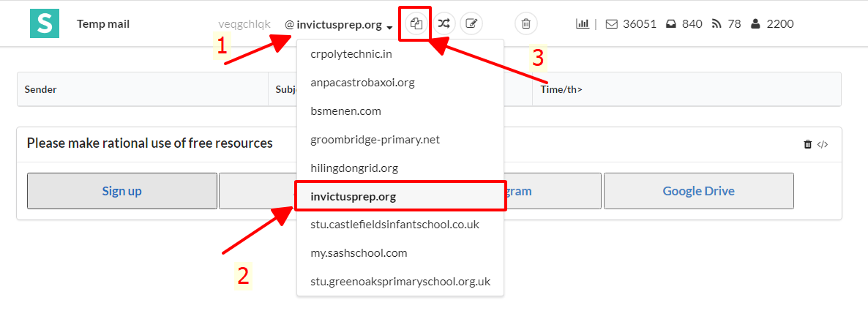Image resolution: width=868 pixels, height=319 pixels.
Task: Copy the email address to clipboard
Action: pos(416,24)
